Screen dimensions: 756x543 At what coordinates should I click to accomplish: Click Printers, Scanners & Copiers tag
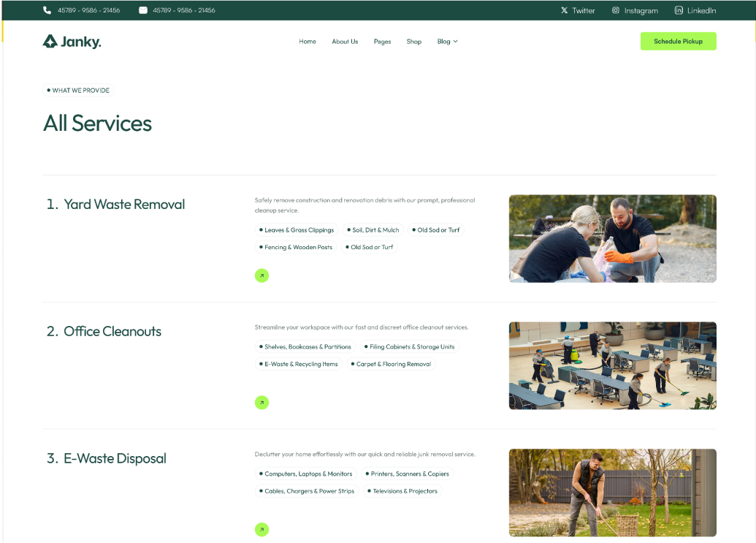coord(407,474)
